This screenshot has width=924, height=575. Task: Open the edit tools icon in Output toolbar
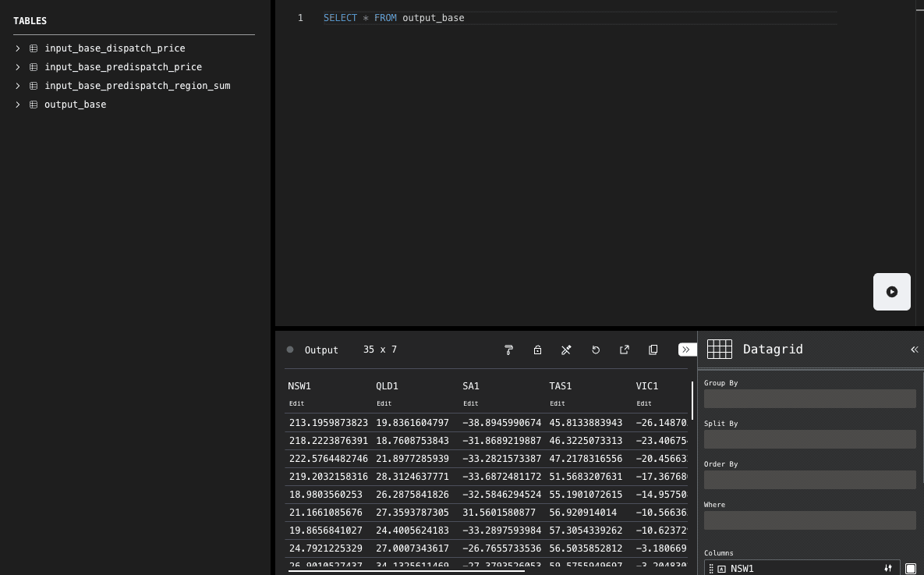(566, 350)
